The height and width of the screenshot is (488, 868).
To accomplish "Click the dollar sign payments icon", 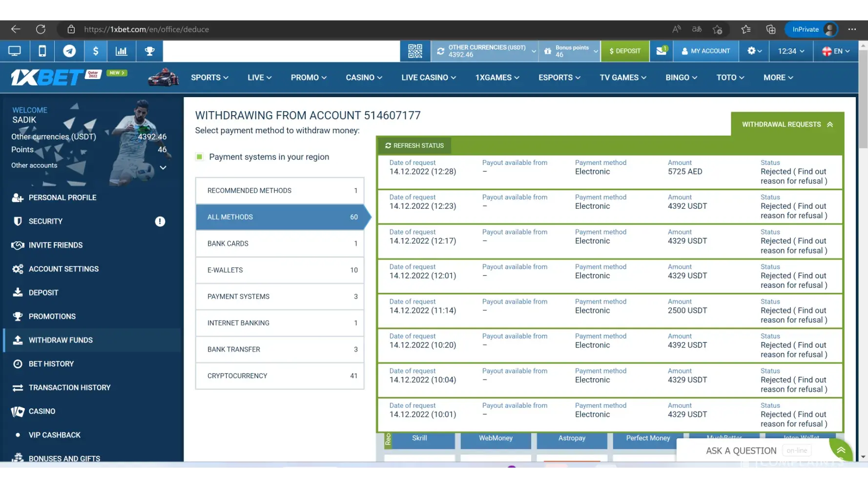I will coord(96,51).
